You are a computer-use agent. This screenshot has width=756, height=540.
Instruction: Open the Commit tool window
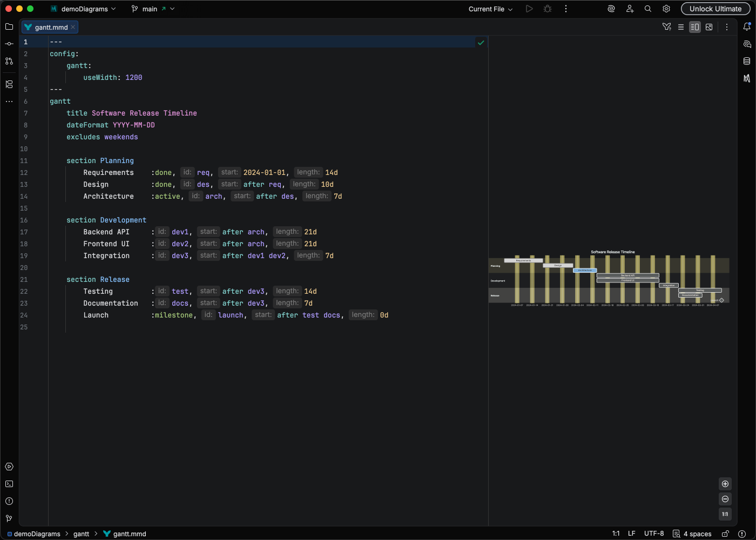point(9,44)
